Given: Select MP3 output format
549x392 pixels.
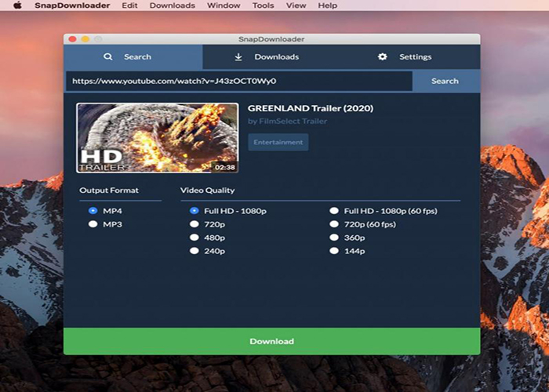Looking at the screenshot, I should (93, 224).
